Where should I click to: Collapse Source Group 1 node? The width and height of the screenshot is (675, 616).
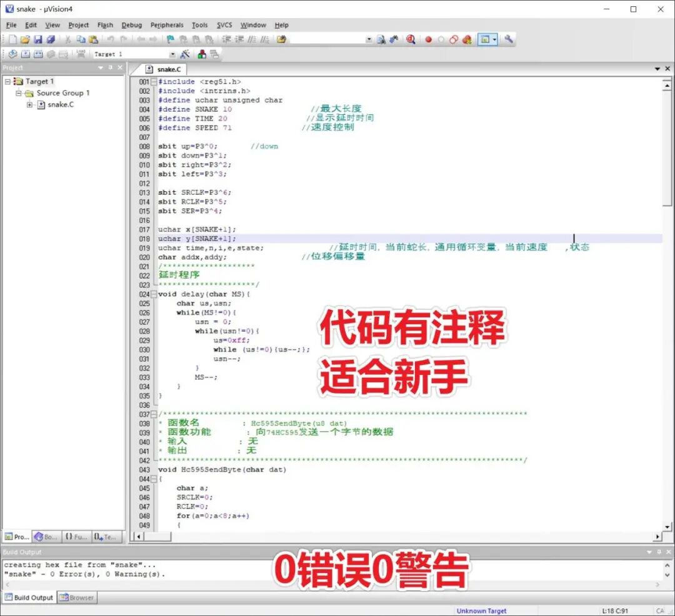(x=19, y=93)
